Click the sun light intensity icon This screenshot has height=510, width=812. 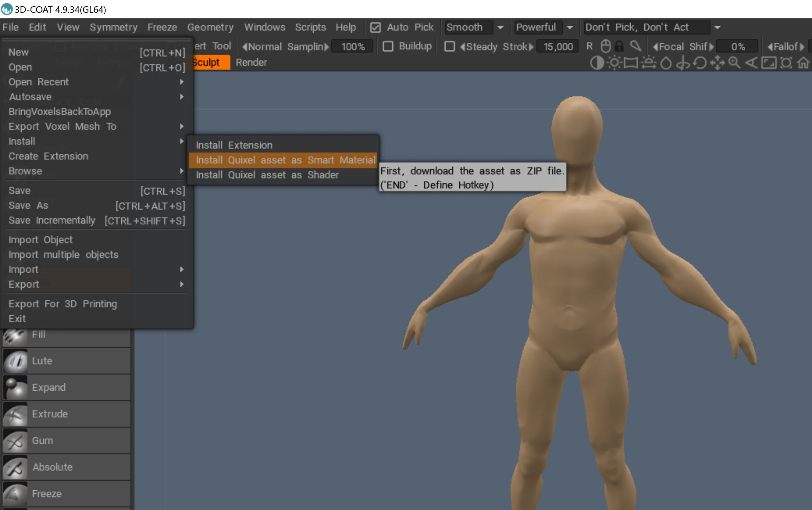tap(614, 63)
